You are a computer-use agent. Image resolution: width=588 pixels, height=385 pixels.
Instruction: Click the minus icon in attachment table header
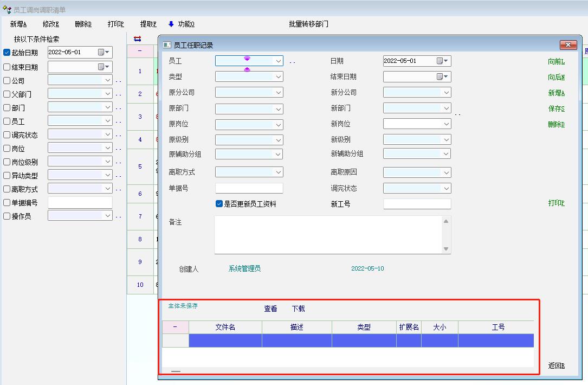click(175, 327)
